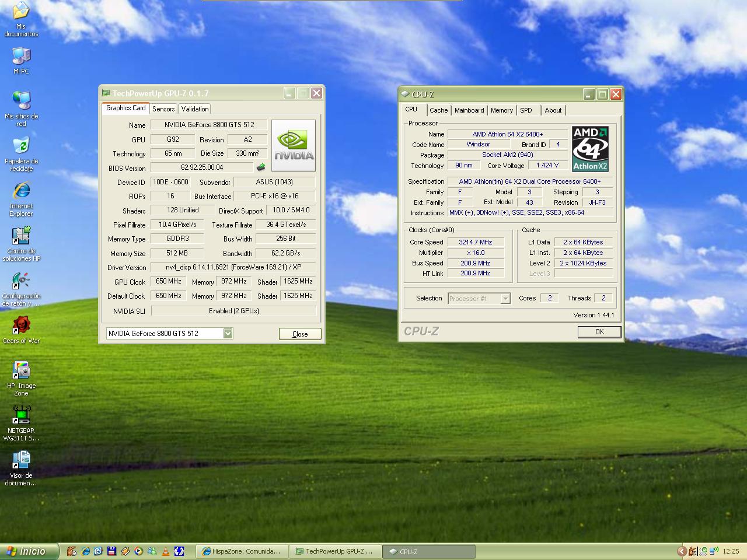Click OK button in CPU-Z
This screenshot has height=560, width=747.
pyautogui.click(x=599, y=331)
